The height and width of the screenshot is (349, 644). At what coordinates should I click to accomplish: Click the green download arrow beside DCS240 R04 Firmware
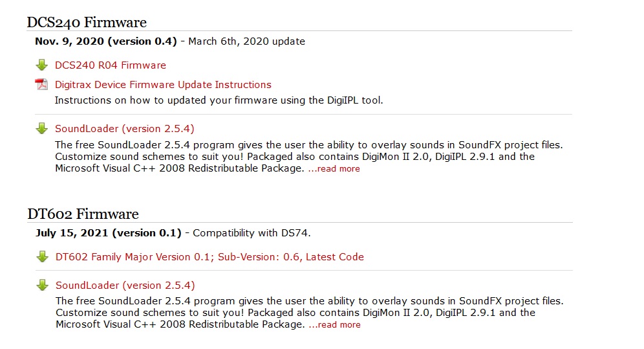pyautogui.click(x=42, y=65)
